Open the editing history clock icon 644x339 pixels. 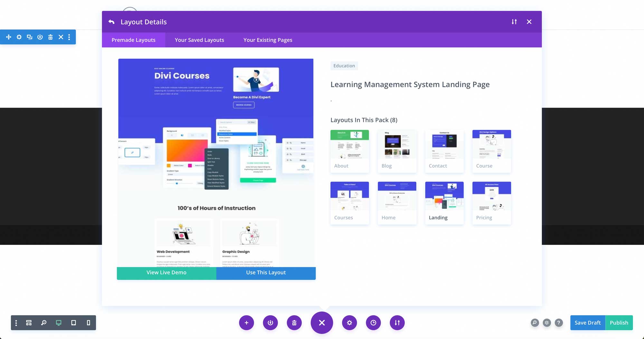(x=373, y=323)
